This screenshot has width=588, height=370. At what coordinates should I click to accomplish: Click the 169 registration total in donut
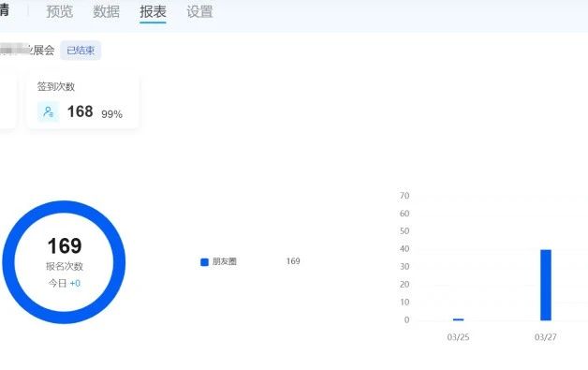[65, 245]
